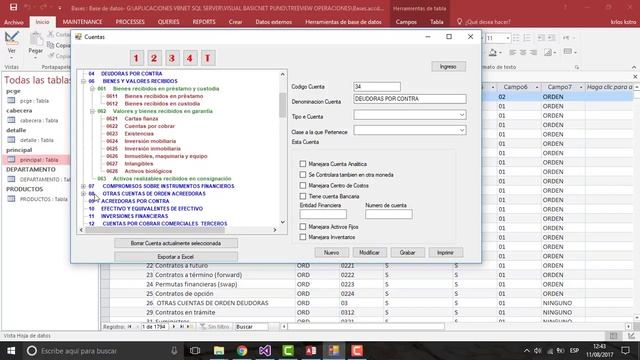
Task: Click the microphone icon in search box
Action: 174,351
